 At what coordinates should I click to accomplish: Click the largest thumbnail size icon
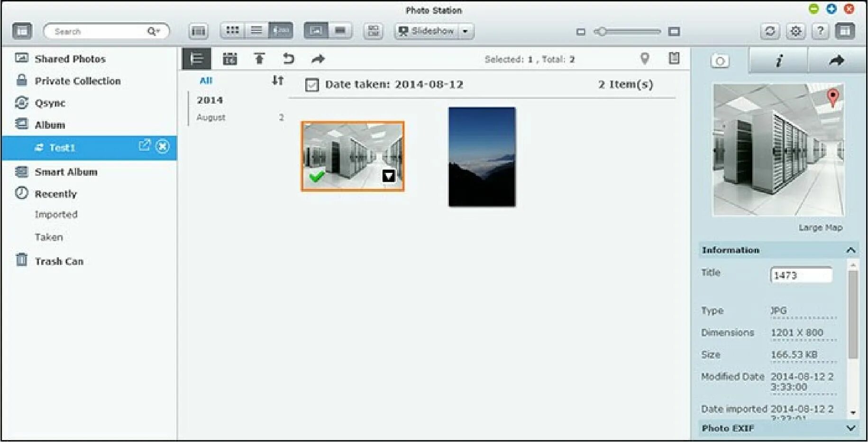674,31
